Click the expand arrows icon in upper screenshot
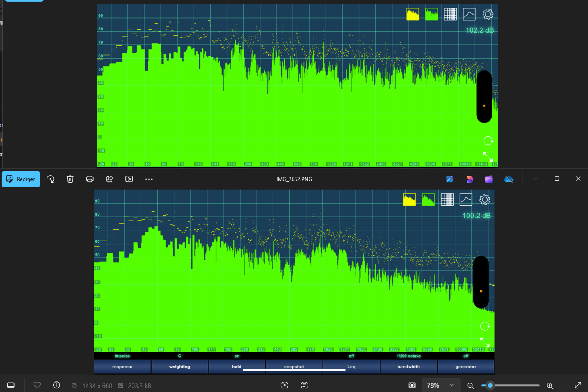Screen dimensions: 588x392 (x=488, y=156)
